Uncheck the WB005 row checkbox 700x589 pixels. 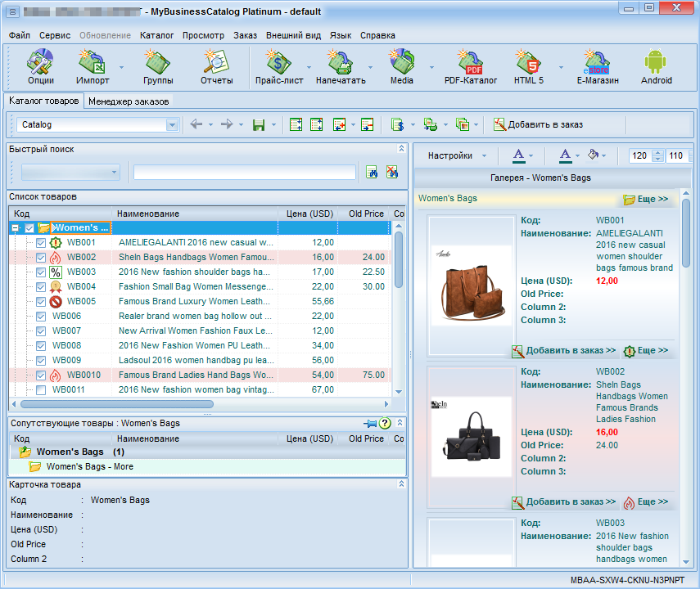click(x=41, y=302)
